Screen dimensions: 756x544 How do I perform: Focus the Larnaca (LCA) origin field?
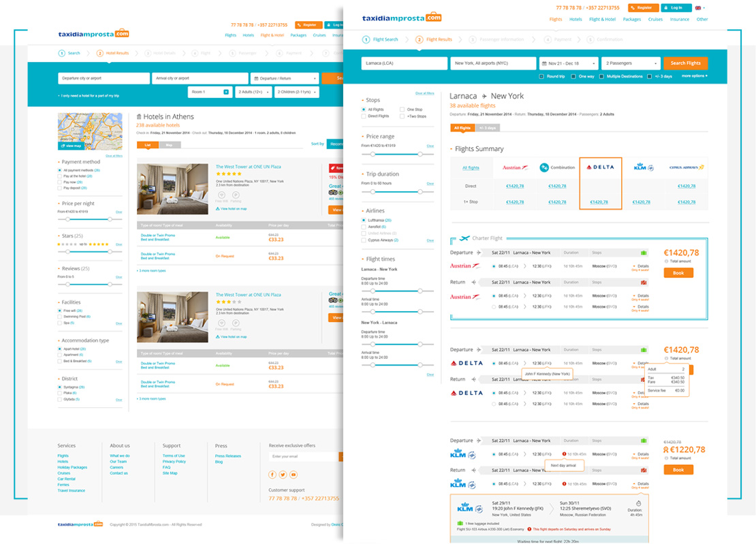pyautogui.click(x=404, y=63)
